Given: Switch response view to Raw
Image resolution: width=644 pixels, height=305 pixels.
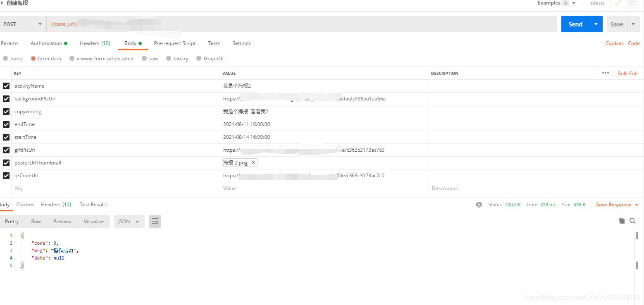Looking at the screenshot, I should (x=36, y=222).
